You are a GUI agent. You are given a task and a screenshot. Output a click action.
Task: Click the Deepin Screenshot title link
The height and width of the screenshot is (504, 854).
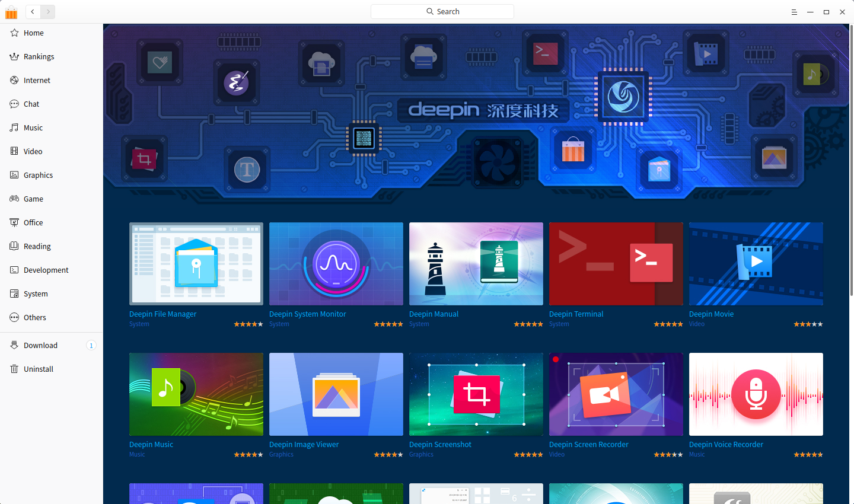coord(440,445)
